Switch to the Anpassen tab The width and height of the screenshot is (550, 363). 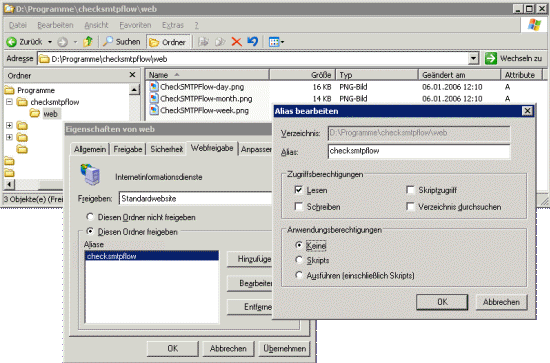click(x=256, y=149)
